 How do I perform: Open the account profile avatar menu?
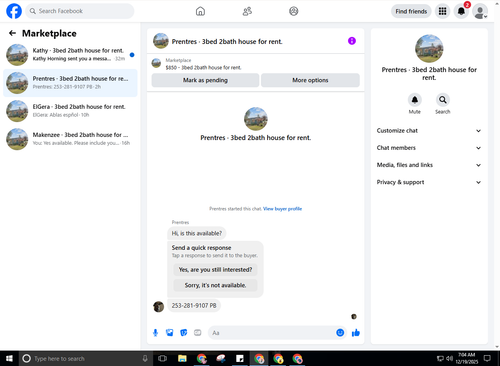pos(480,11)
